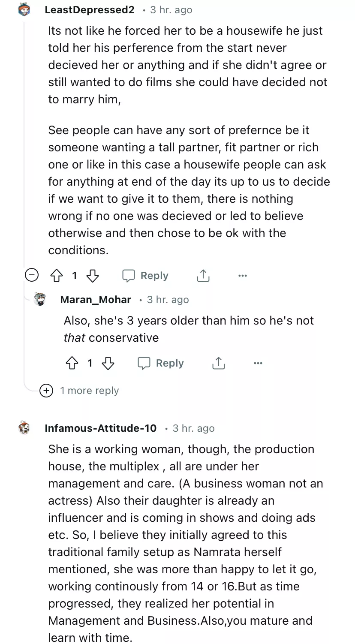Downvote LeastDepressed2's comment
Image resolution: width=355 pixels, height=644 pixels.
pyautogui.click(x=93, y=276)
